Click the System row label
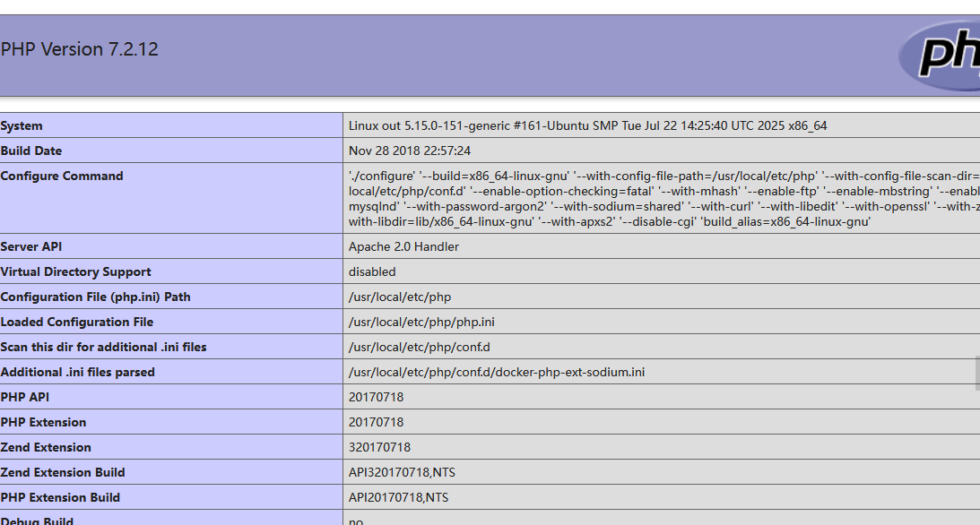Screen dimensions: 980x525 point(22,125)
